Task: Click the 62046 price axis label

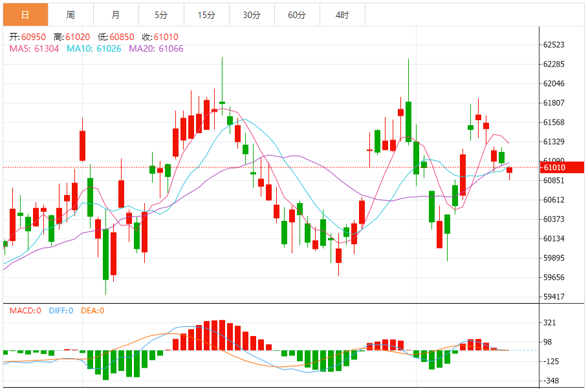Action: click(x=554, y=83)
